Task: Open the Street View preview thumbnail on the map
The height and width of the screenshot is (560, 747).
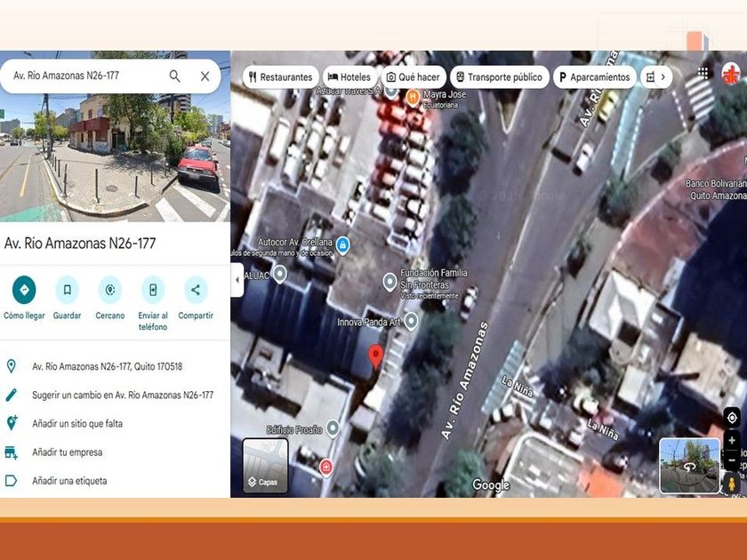Action: click(x=689, y=466)
